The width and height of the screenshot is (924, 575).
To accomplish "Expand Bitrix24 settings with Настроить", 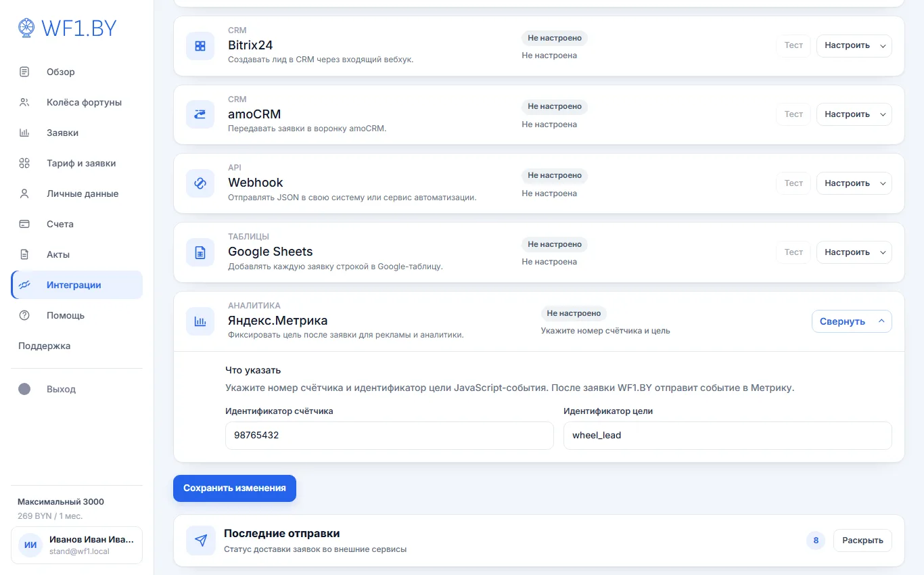I will [854, 45].
